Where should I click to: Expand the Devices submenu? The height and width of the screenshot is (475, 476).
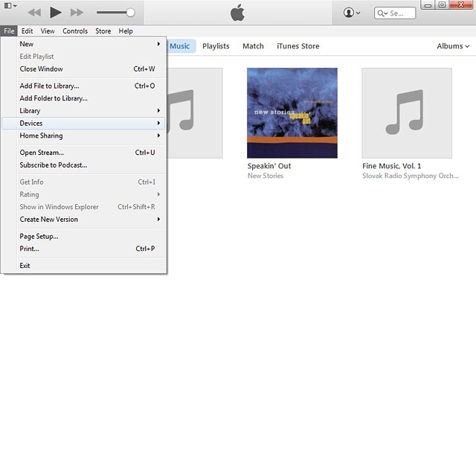point(83,124)
